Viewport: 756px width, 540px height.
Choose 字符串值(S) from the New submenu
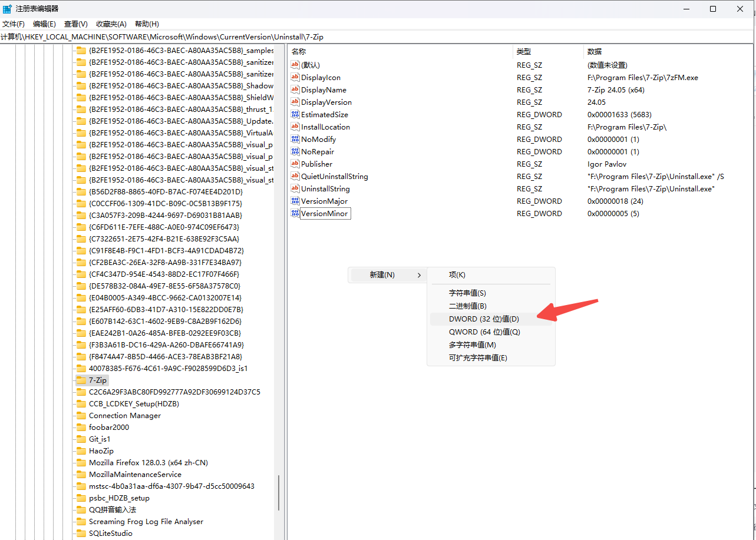[491, 293]
